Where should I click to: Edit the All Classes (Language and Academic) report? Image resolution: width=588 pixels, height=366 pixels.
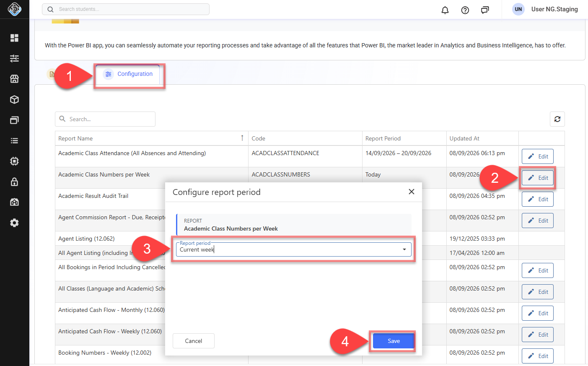(538, 292)
